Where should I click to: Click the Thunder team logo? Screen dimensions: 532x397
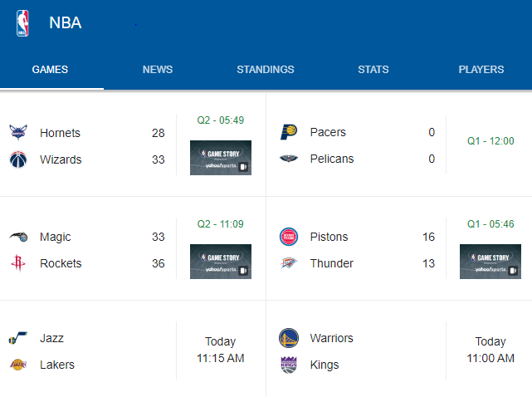(x=289, y=263)
